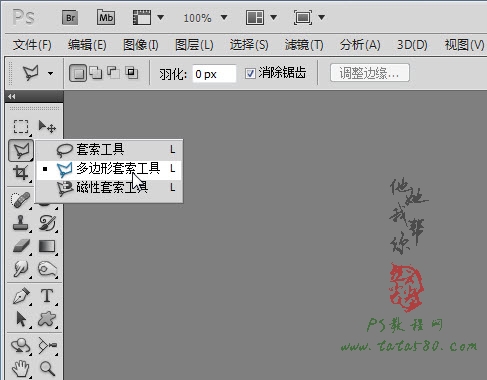Click the 调整边缘... button

[370, 73]
